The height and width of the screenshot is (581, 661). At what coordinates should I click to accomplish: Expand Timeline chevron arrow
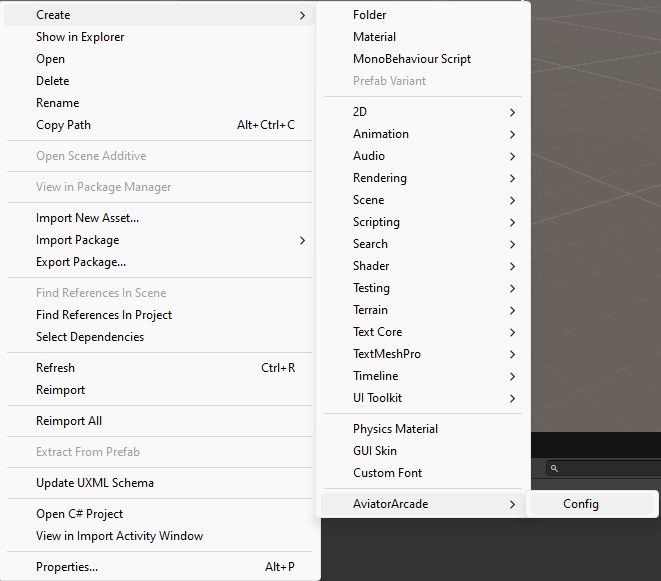click(512, 376)
